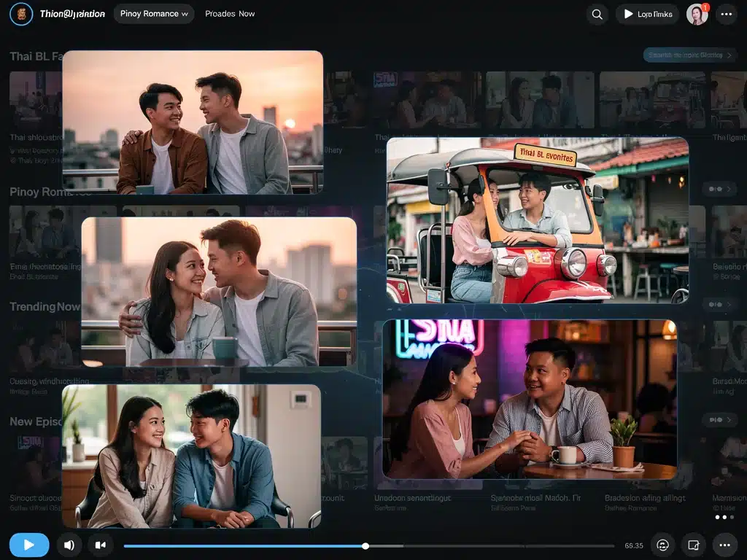
Task: Open the emoji reactions icon
Action: (662, 545)
